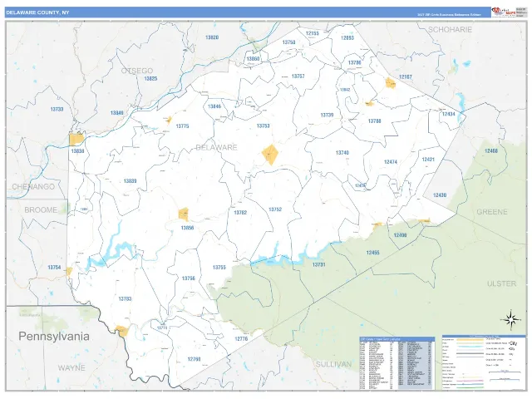Click the BROOME county label
Image resolution: width=532 pixels, height=399 pixels.
point(41,210)
